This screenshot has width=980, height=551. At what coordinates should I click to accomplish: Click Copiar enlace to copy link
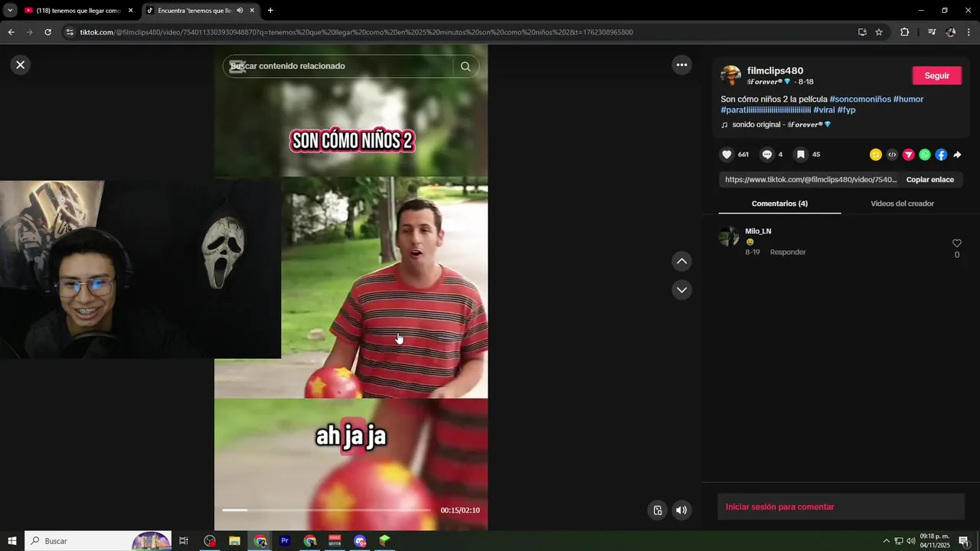coord(930,180)
